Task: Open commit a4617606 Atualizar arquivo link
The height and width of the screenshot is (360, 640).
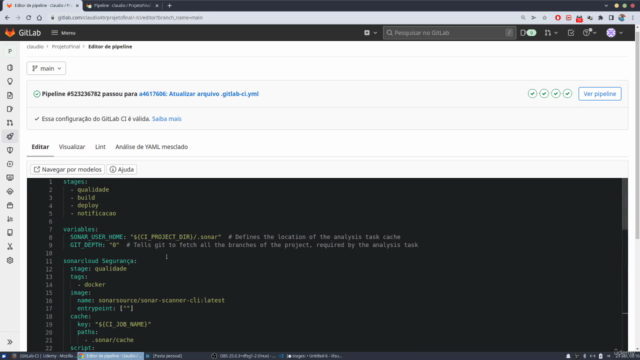Action: coord(199,94)
